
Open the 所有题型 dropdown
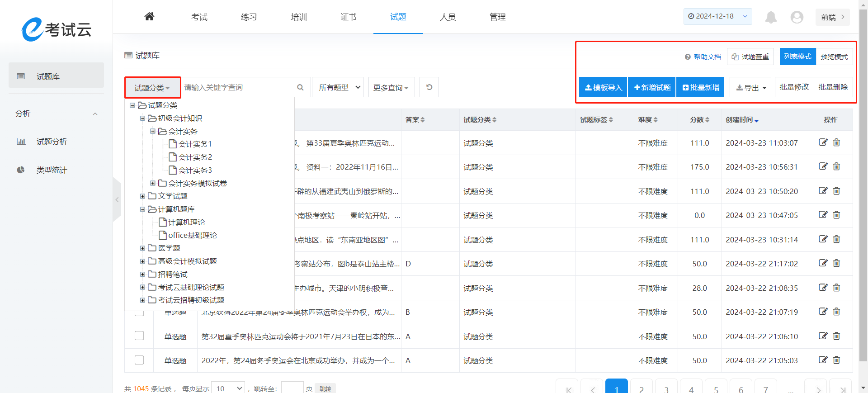pos(338,87)
